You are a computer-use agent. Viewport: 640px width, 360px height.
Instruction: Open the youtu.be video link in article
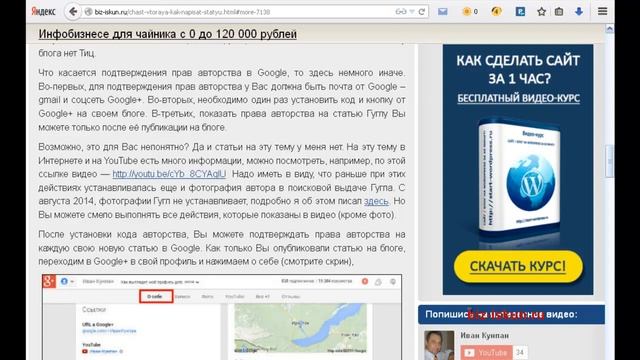point(169,174)
